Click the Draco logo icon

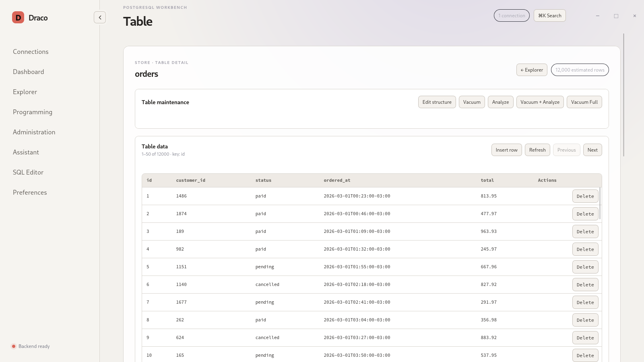pyautogui.click(x=18, y=17)
